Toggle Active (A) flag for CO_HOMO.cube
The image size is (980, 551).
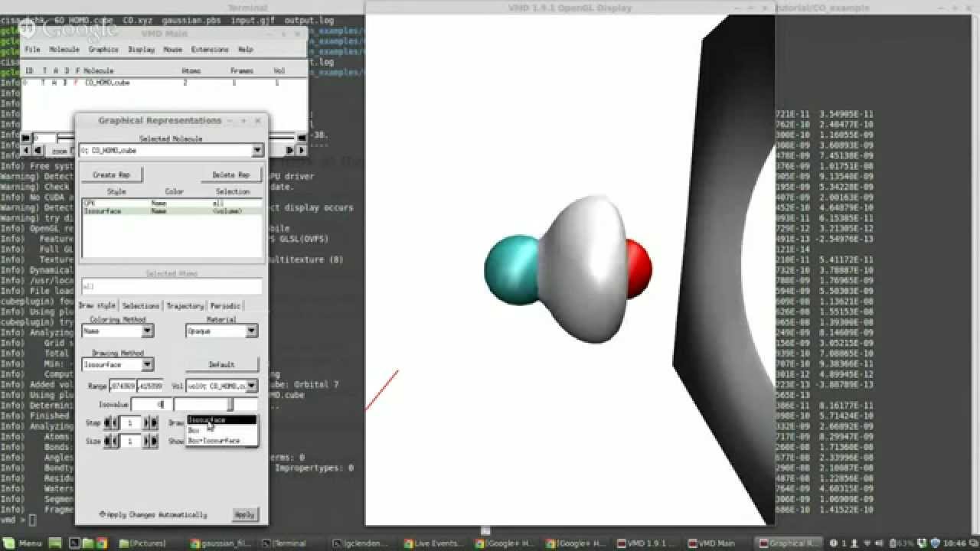[x=54, y=82]
